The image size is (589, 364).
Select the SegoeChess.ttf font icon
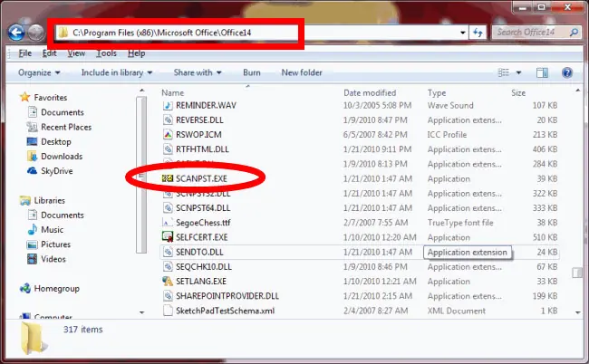168,223
